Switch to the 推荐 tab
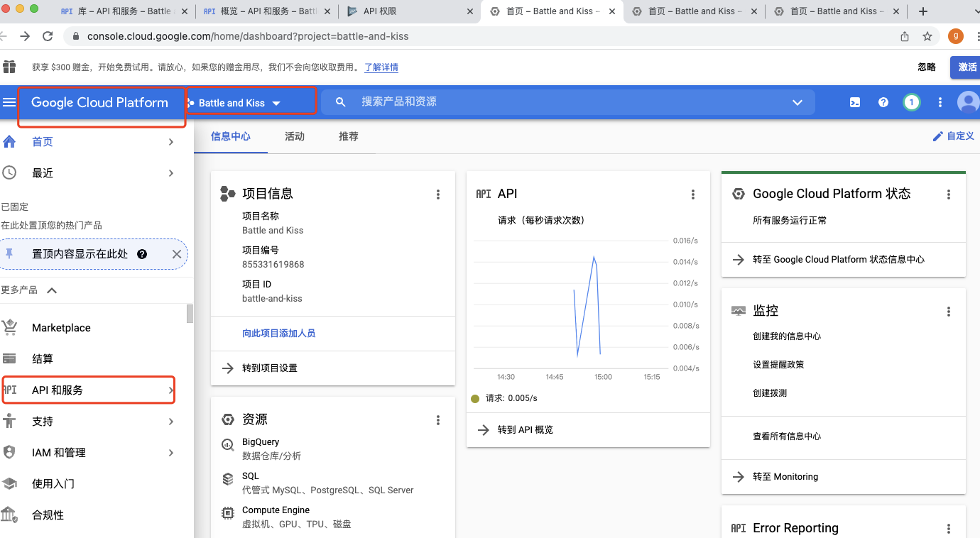The image size is (980, 538). [348, 136]
